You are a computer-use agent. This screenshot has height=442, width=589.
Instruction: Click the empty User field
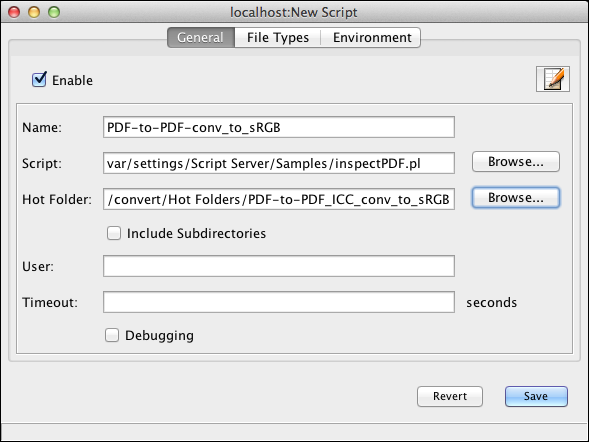point(279,266)
